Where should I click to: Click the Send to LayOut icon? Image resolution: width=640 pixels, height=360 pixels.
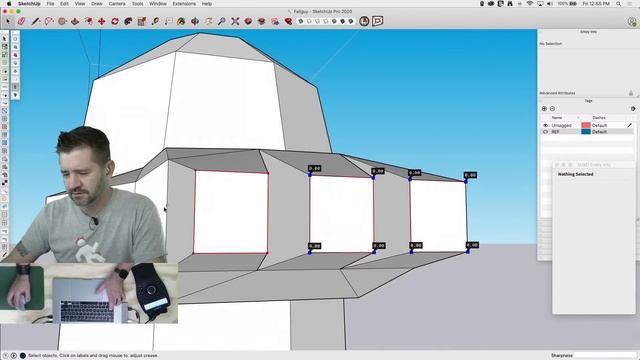click(275, 21)
